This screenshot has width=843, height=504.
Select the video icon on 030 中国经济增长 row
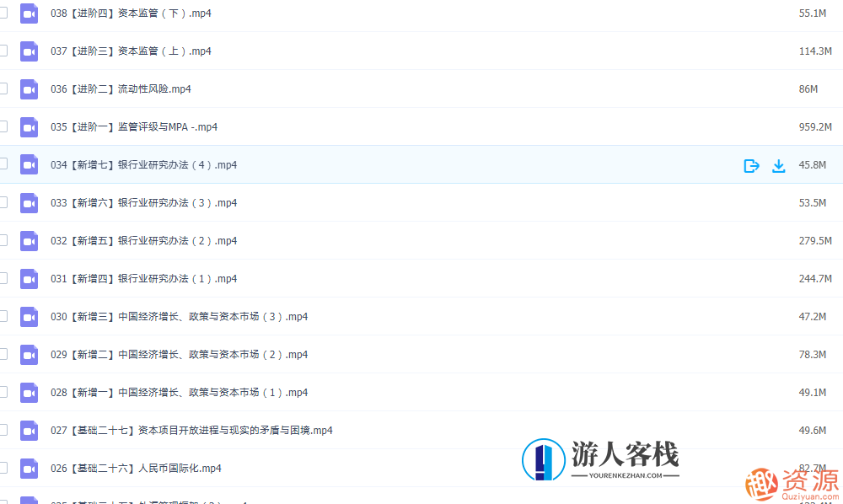29,316
